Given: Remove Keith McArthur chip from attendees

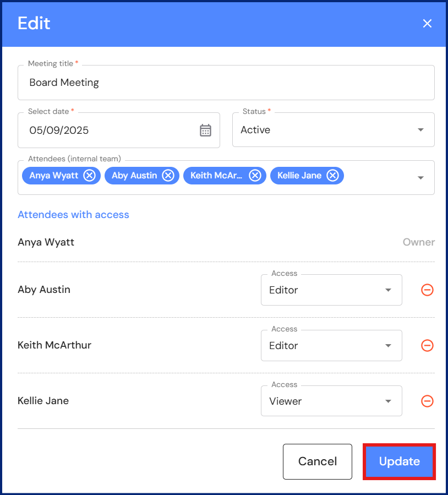Looking at the screenshot, I should [255, 176].
